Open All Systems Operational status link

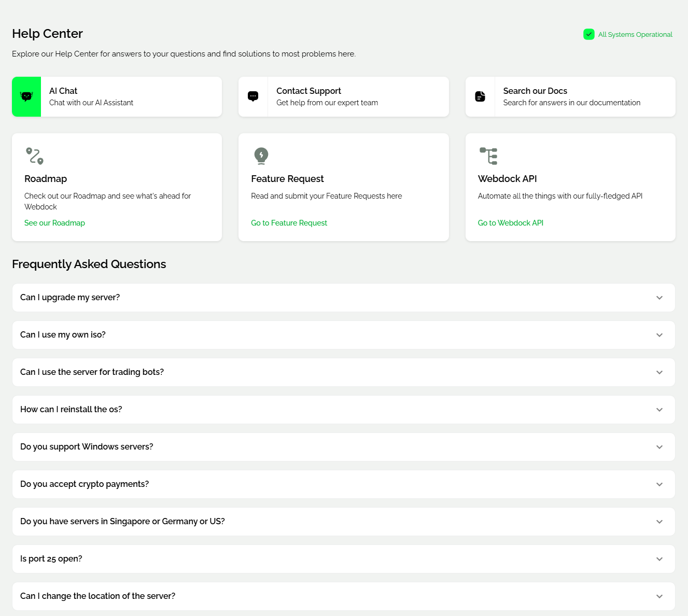pos(635,35)
